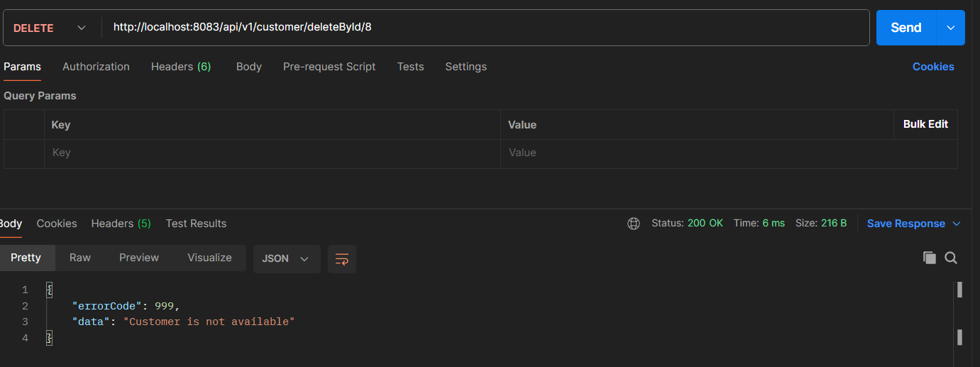
Task: Click the query param Key field
Action: click(272, 153)
